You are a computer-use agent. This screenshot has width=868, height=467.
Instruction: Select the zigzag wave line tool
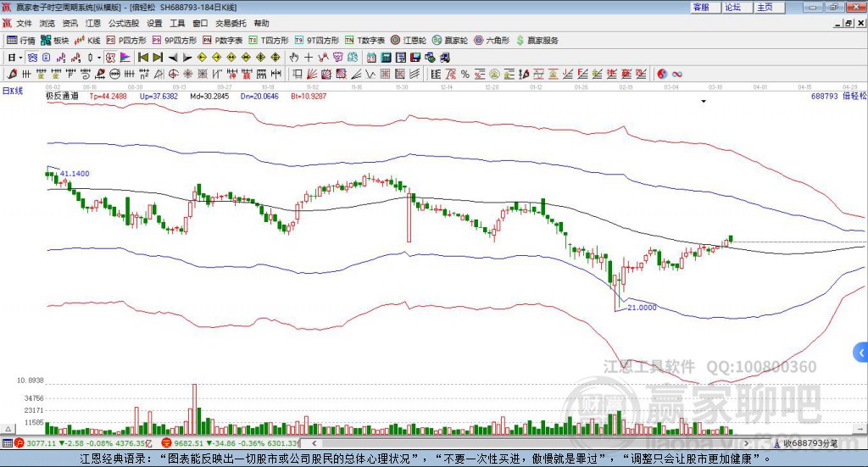point(370,74)
